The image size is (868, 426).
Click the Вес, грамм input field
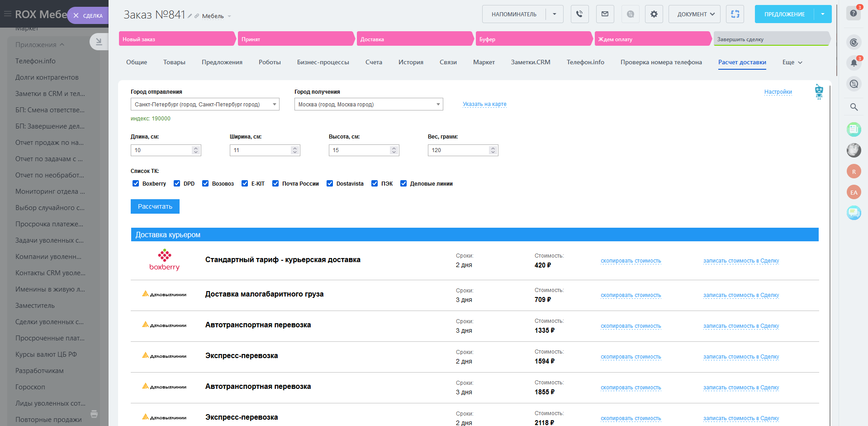(x=459, y=150)
